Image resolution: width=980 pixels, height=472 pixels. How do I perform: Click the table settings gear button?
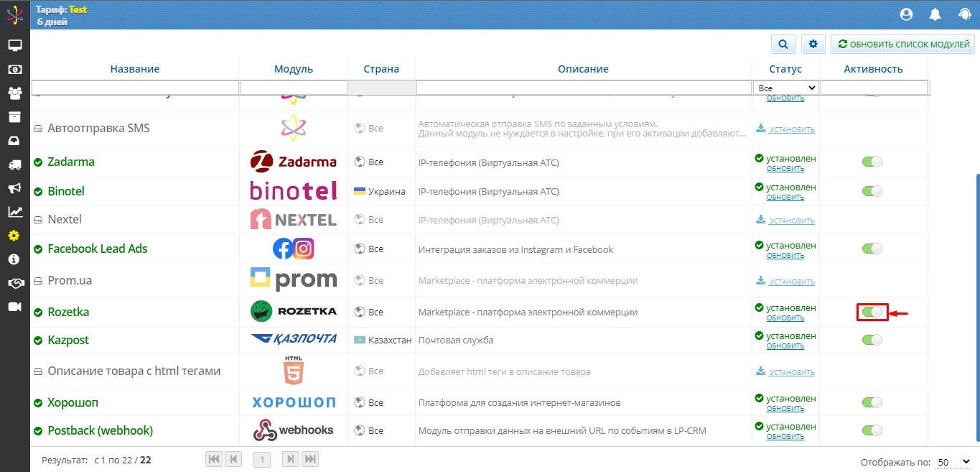(x=813, y=45)
